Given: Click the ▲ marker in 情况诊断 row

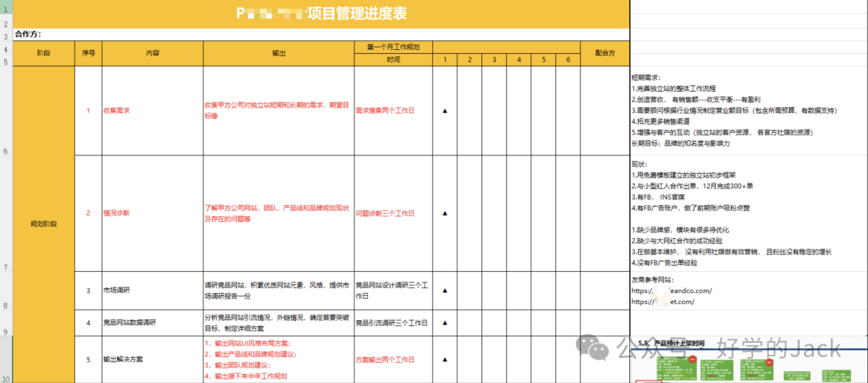Looking at the screenshot, I should [x=444, y=213].
